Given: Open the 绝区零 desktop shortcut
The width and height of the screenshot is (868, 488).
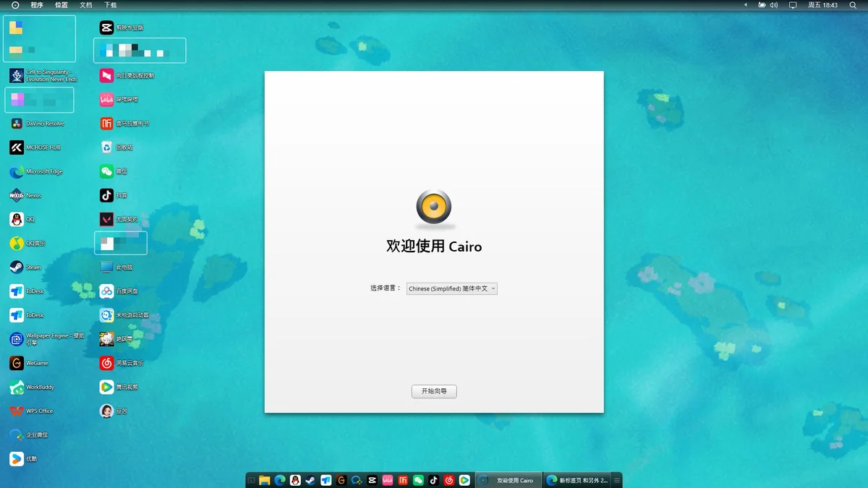Looking at the screenshot, I should click(x=117, y=339).
